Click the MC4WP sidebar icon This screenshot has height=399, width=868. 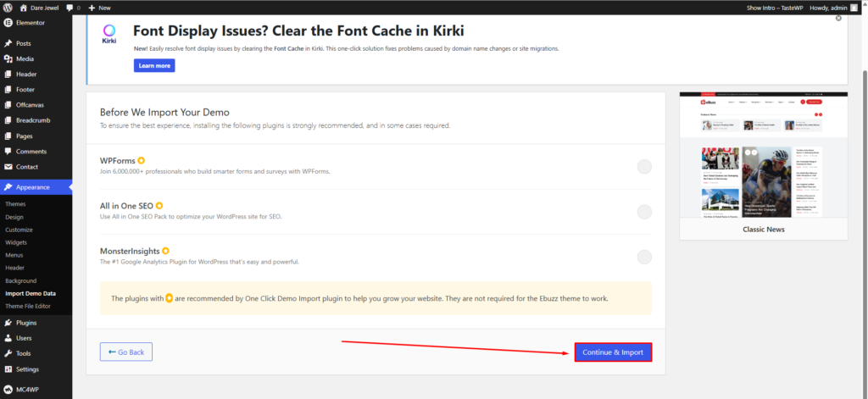click(x=8, y=390)
